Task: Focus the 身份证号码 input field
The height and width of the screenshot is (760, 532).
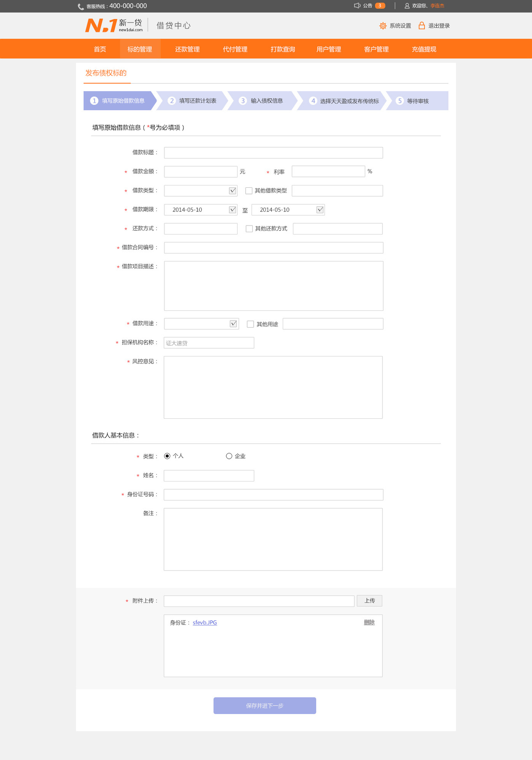Action: click(x=273, y=495)
